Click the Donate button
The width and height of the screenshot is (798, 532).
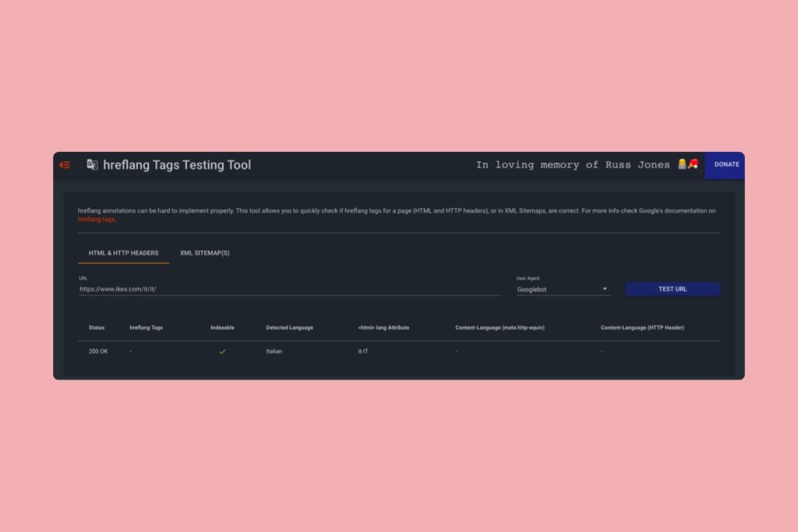(726, 164)
